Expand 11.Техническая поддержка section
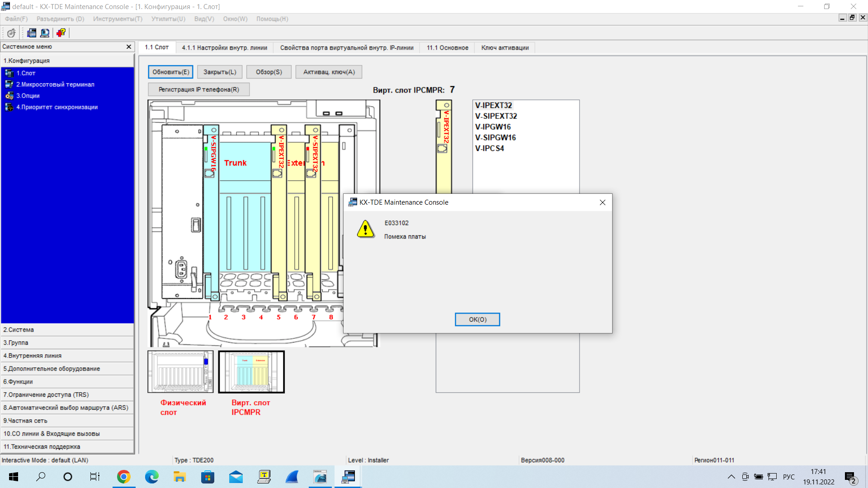 click(x=67, y=447)
